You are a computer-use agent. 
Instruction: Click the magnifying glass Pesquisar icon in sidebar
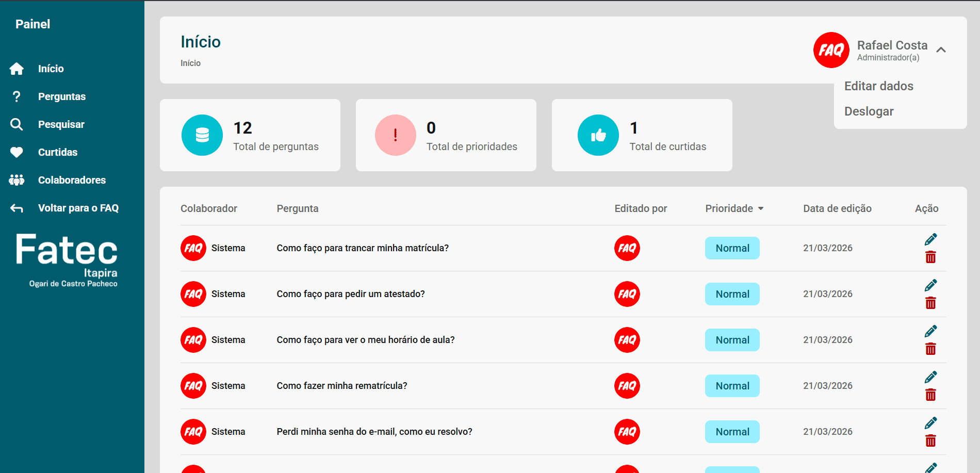(17, 124)
